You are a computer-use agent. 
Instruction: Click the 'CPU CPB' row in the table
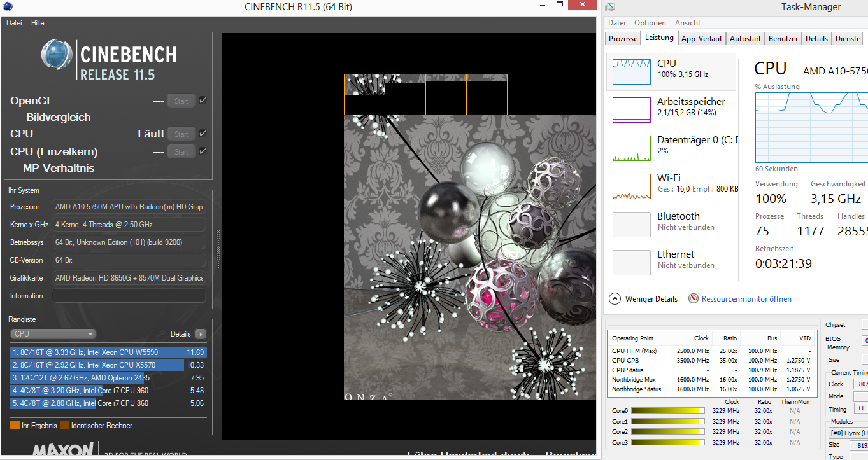pos(712,361)
